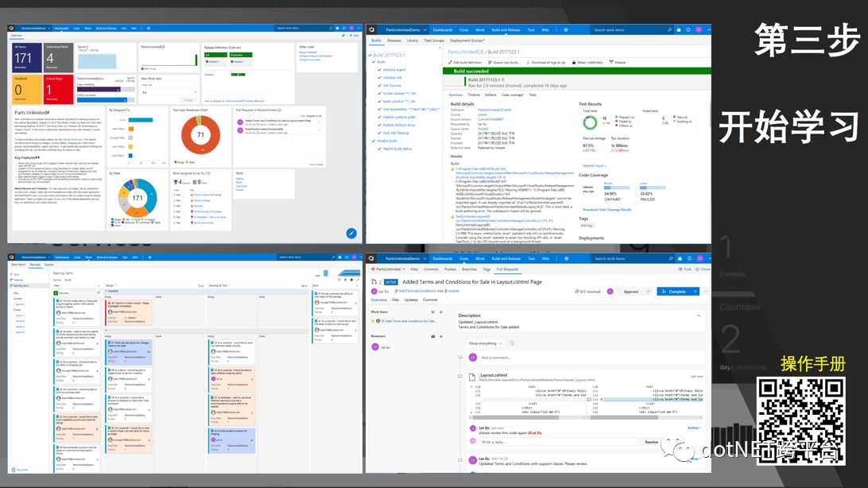The height and width of the screenshot is (488, 868).
Task: Open Library tab in build window
Action: point(413,41)
